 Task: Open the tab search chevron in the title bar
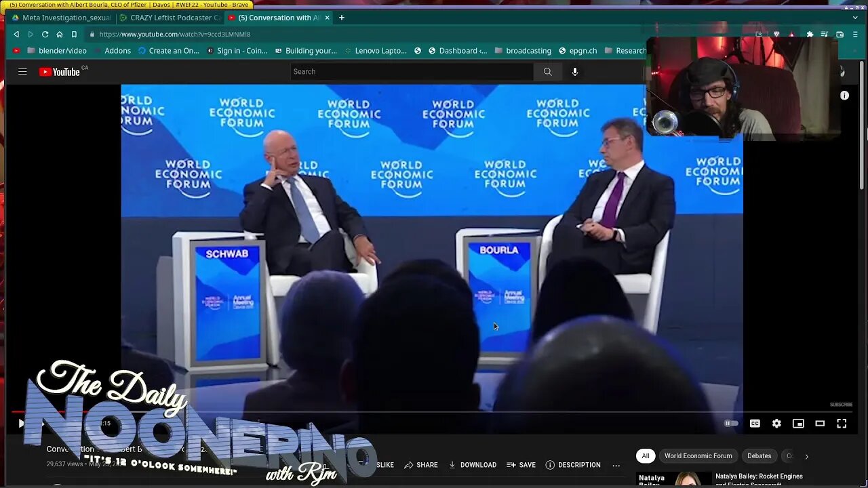tap(855, 18)
